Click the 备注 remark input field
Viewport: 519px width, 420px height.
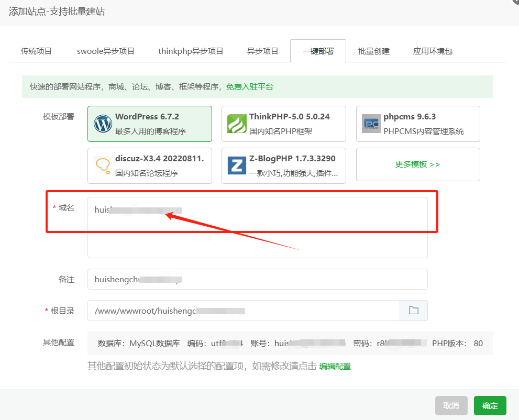click(257, 279)
